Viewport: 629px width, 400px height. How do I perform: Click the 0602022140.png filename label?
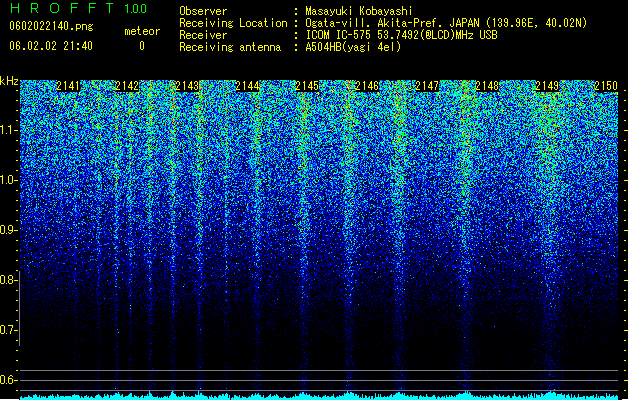click(x=51, y=26)
